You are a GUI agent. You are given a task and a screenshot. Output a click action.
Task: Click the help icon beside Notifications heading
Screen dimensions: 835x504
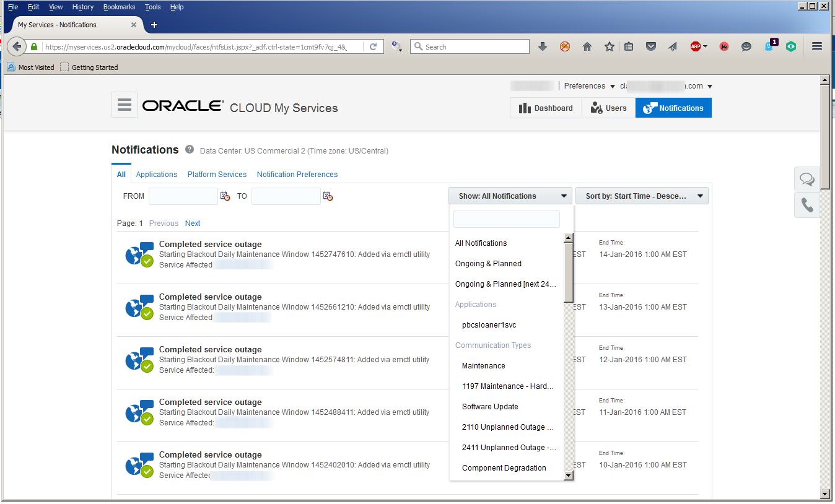pos(190,150)
